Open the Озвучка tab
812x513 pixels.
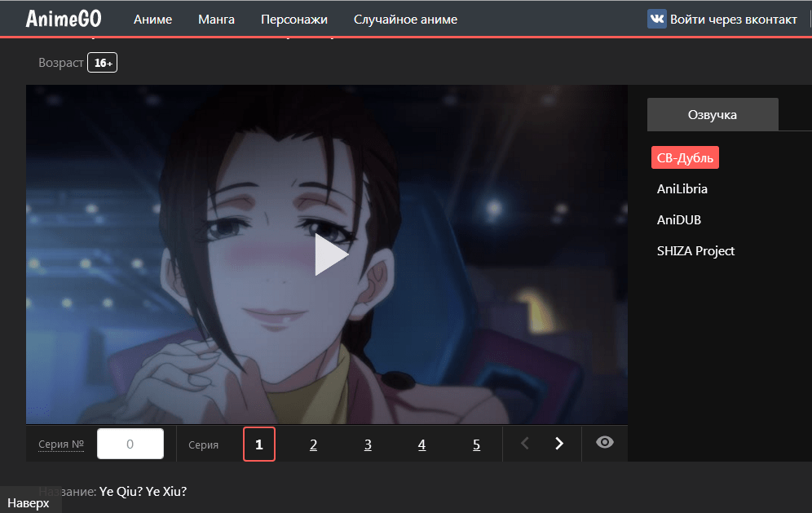(x=712, y=115)
